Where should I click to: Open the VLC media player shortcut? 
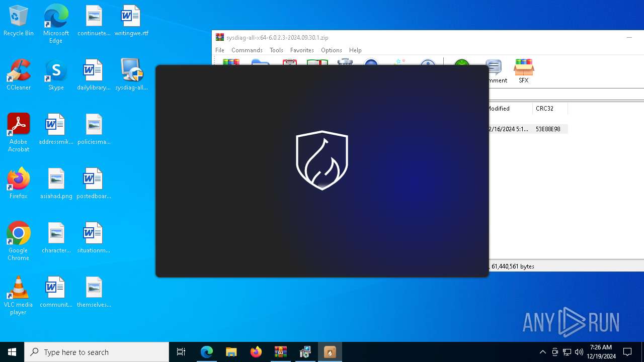pyautogui.click(x=19, y=296)
